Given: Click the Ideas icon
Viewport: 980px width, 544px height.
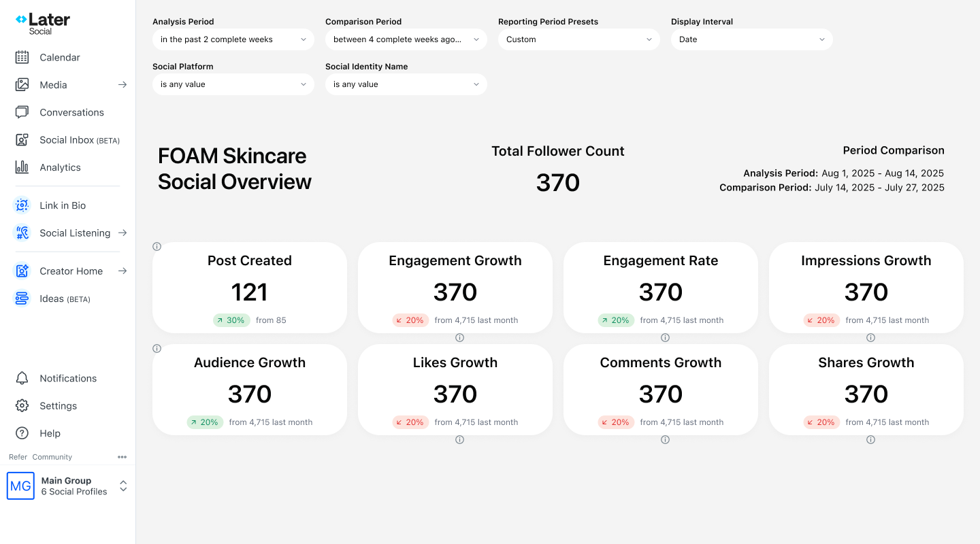Looking at the screenshot, I should click(22, 299).
